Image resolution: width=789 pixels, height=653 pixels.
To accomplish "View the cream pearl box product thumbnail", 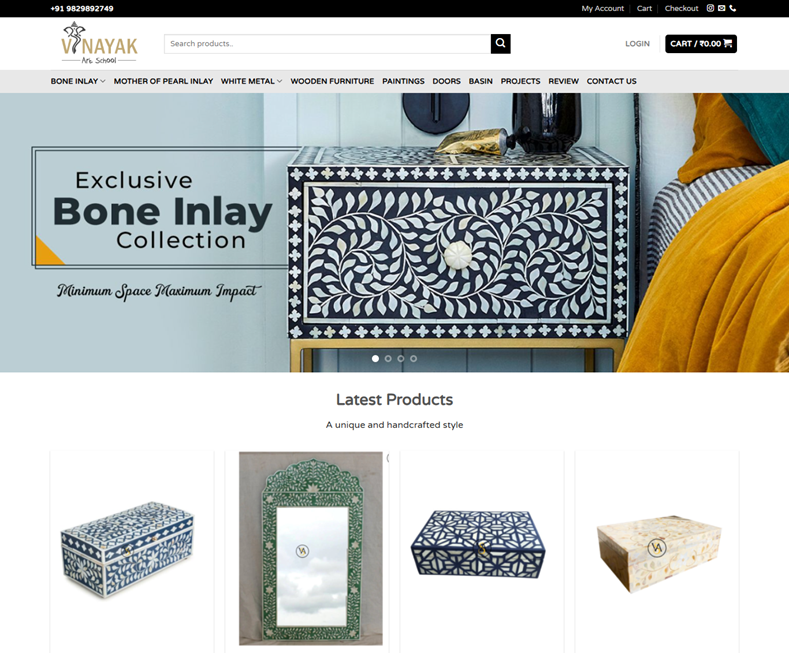I will pyautogui.click(x=657, y=552).
